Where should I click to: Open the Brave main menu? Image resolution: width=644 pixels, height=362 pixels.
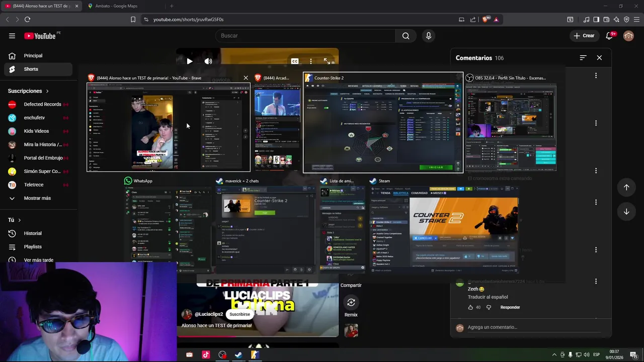[637, 20]
